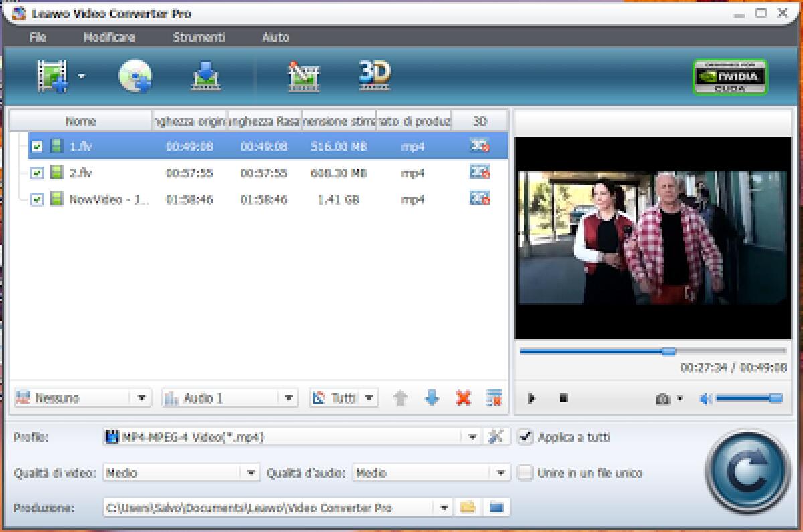This screenshot has height=532, width=803.
Task: Remove all files with the clear list icon
Action: pos(494,397)
